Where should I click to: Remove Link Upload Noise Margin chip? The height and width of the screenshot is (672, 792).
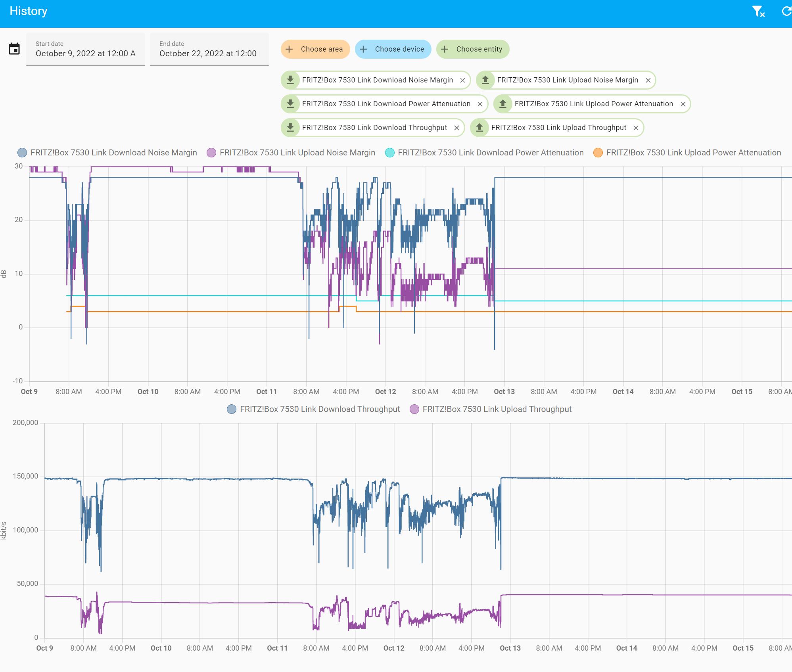point(648,80)
